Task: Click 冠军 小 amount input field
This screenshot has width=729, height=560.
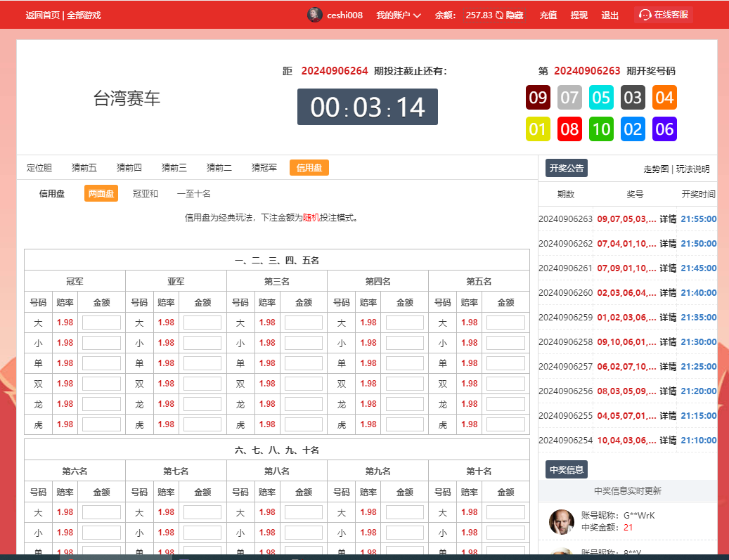Action: tap(101, 343)
